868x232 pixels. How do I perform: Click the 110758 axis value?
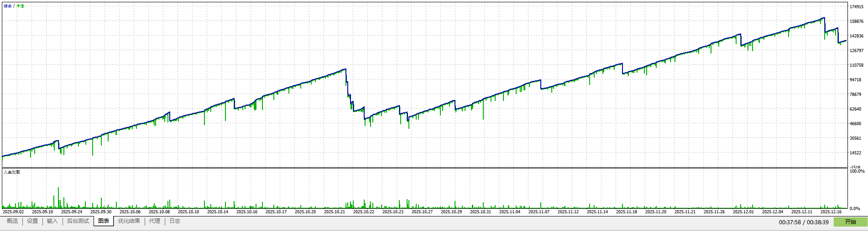[x=856, y=65]
